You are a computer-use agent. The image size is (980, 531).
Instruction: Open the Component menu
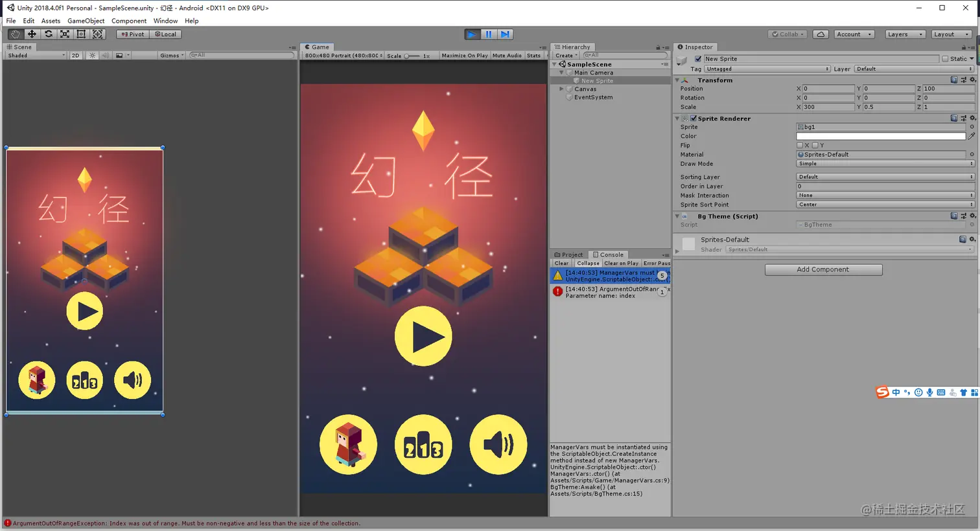click(129, 21)
